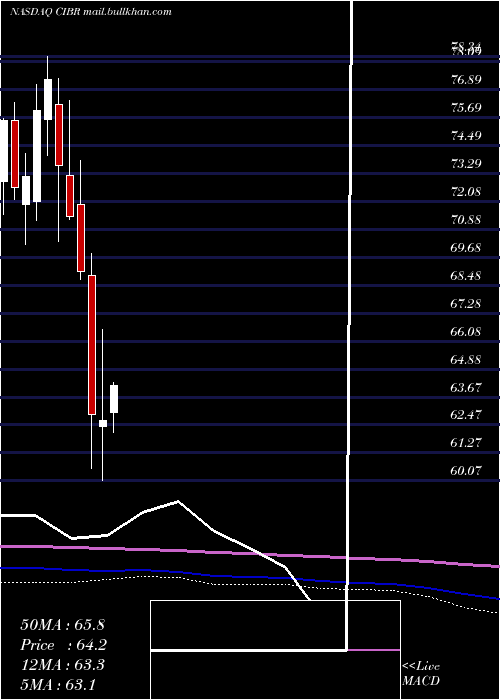Click the tallest red candlestick body
Viewport: 500px width, 700px height.
pos(92,345)
